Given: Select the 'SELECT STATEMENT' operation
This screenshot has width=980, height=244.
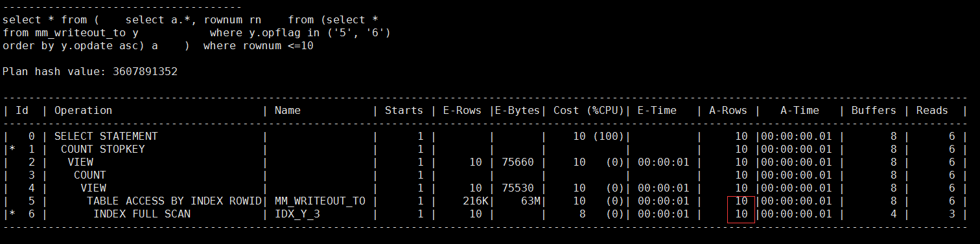Looking at the screenshot, I should coord(106,137).
